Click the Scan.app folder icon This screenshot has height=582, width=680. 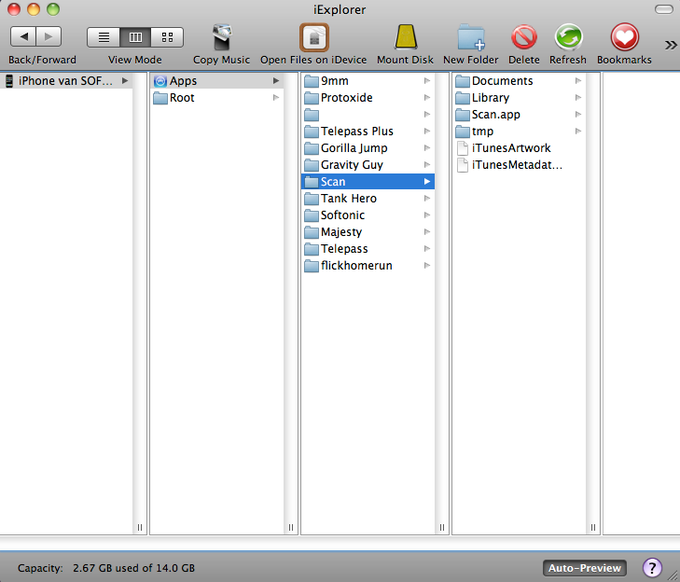coord(463,115)
